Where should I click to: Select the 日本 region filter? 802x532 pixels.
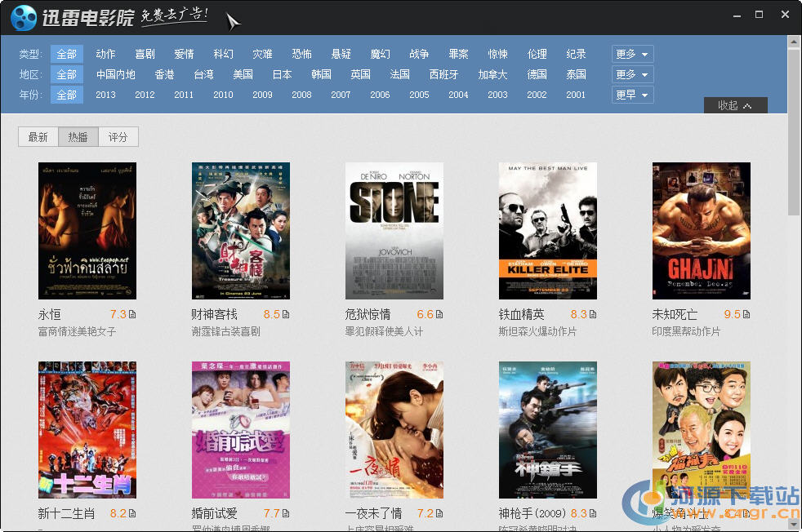point(282,74)
